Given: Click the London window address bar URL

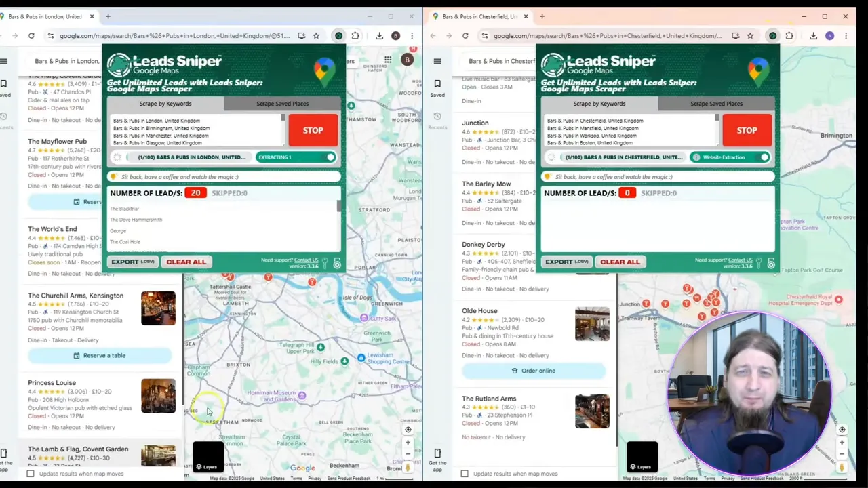Looking at the screenshot, I should coord(174,35).
